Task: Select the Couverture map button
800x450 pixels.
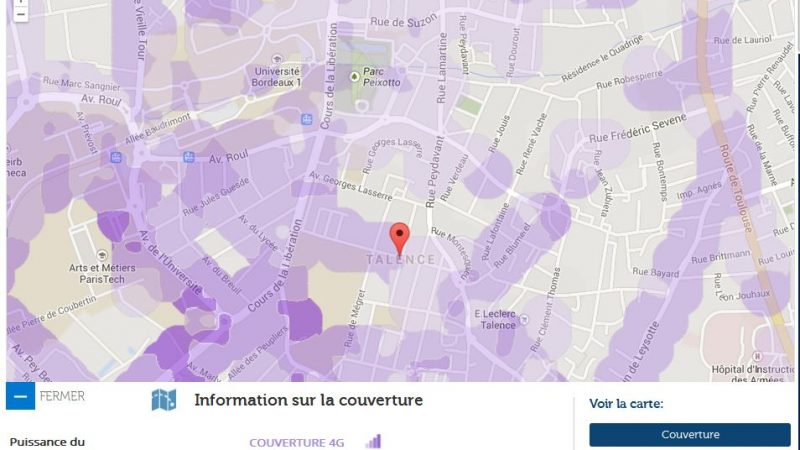Action: 690,435
